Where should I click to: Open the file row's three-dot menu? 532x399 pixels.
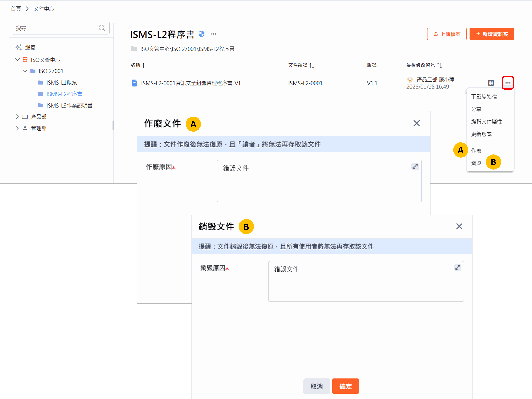(x=508, y=83)
